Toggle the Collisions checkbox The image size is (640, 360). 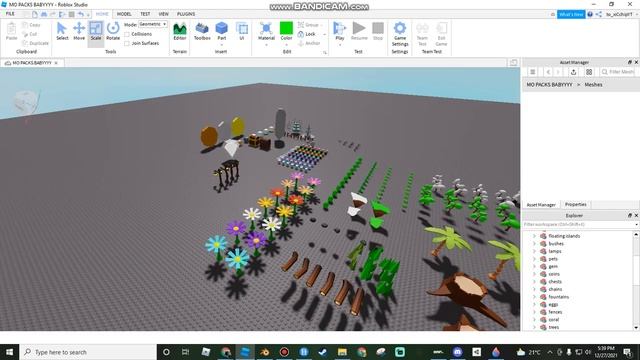(127, 34)
